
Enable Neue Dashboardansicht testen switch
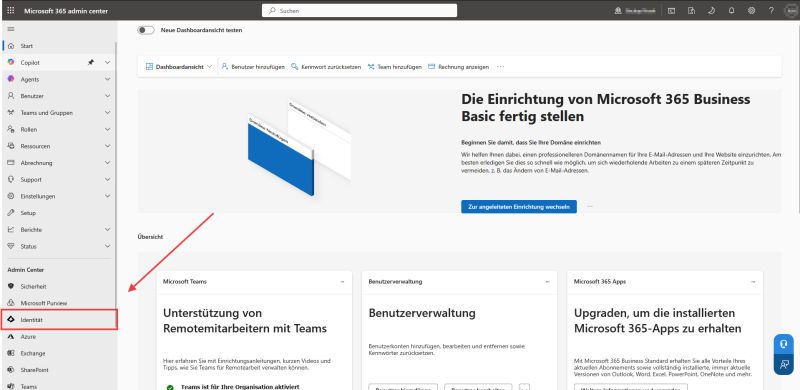pos(146,30)
